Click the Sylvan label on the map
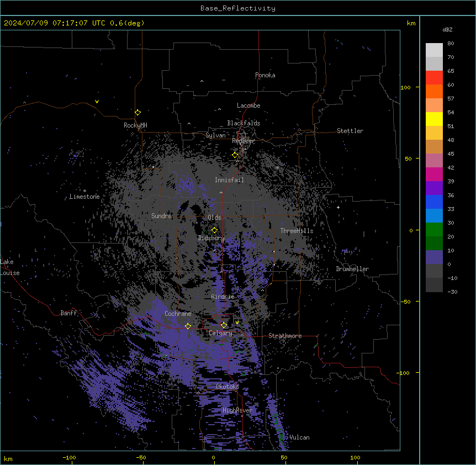Image resolution: width=476 pixels, height=465 pixels. pyautogui.click(x=215, y=135)
